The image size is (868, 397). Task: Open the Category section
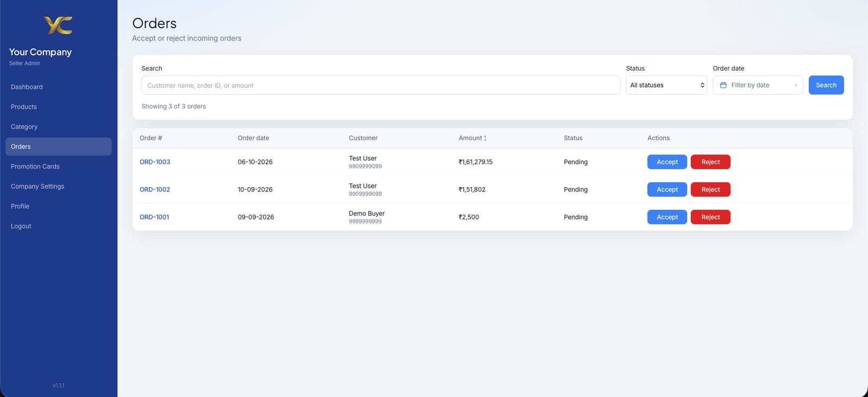click(59, 126)
